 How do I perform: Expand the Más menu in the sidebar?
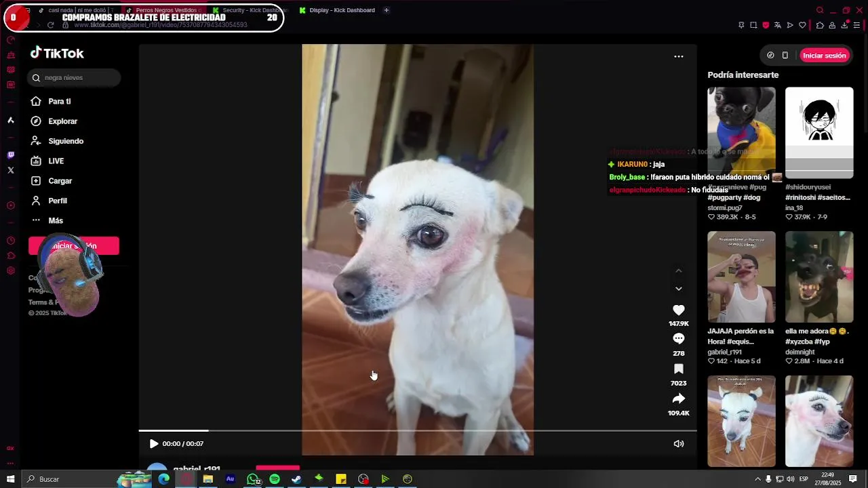(x=47, y=221)
